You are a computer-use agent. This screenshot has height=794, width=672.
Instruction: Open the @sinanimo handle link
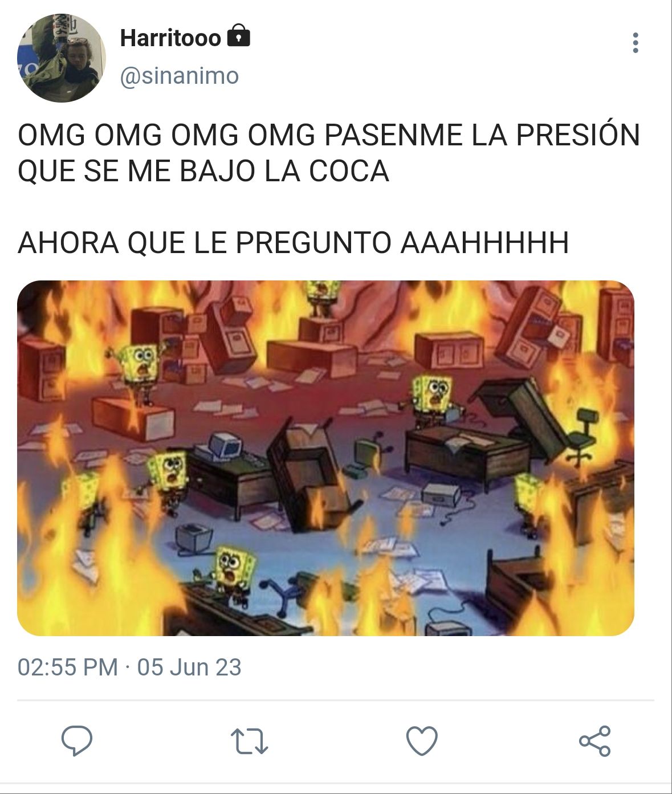(x=179, y=75)
